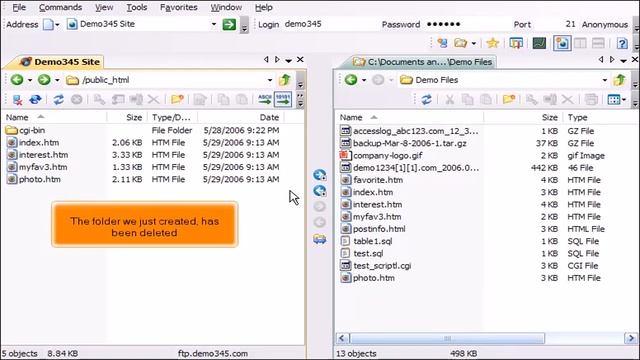
Task: Click the green Connect arrow button
Action: (229, 24)
